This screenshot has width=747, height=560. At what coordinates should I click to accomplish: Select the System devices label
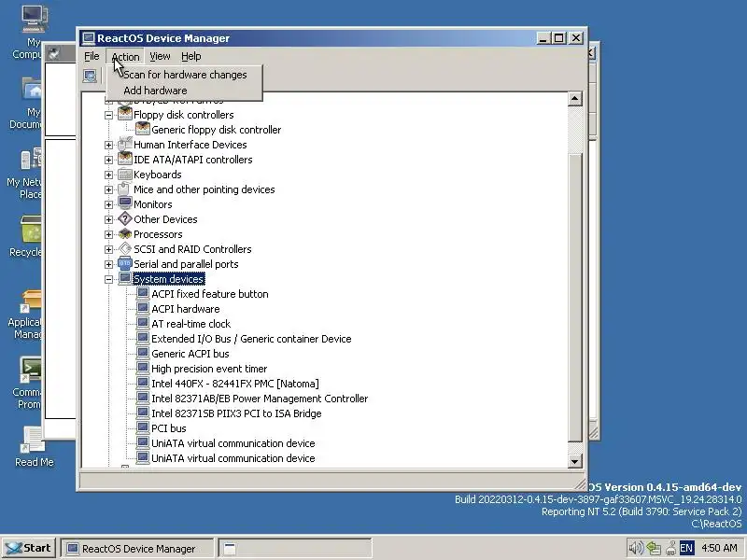(x=169, y=279)
